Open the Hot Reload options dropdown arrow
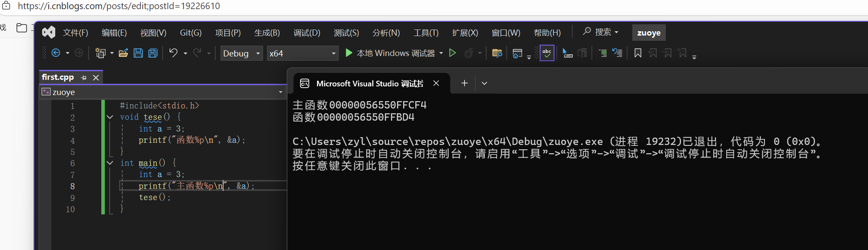This screenshot has width=868, height=250. tap(480, 53)
